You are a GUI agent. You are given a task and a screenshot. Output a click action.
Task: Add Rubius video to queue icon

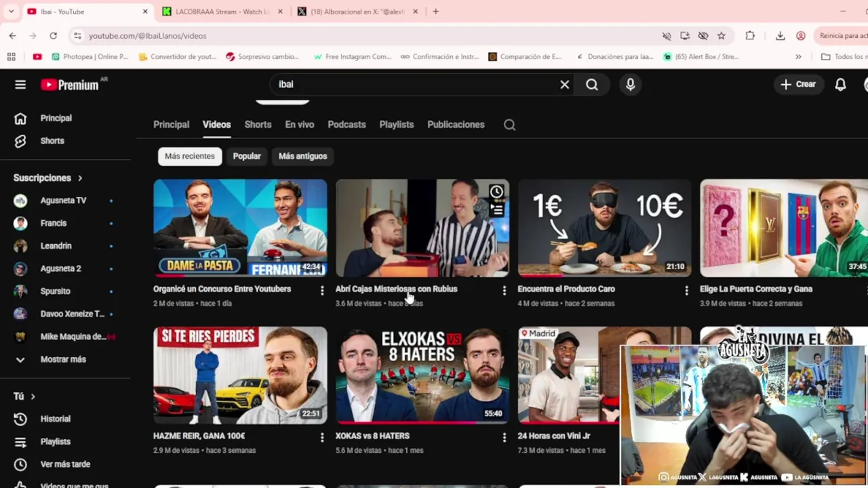pyautogui.click(x=497, y=210)
